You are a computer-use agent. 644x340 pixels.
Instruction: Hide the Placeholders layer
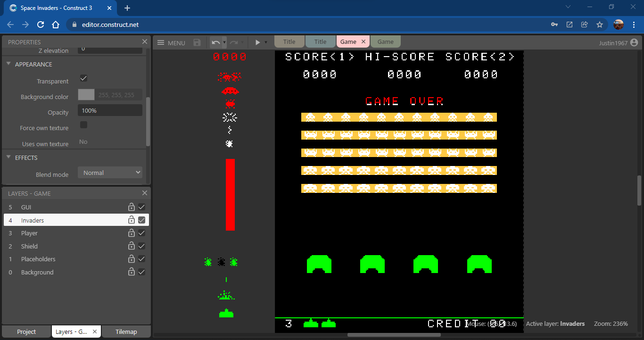click(141, 259)
